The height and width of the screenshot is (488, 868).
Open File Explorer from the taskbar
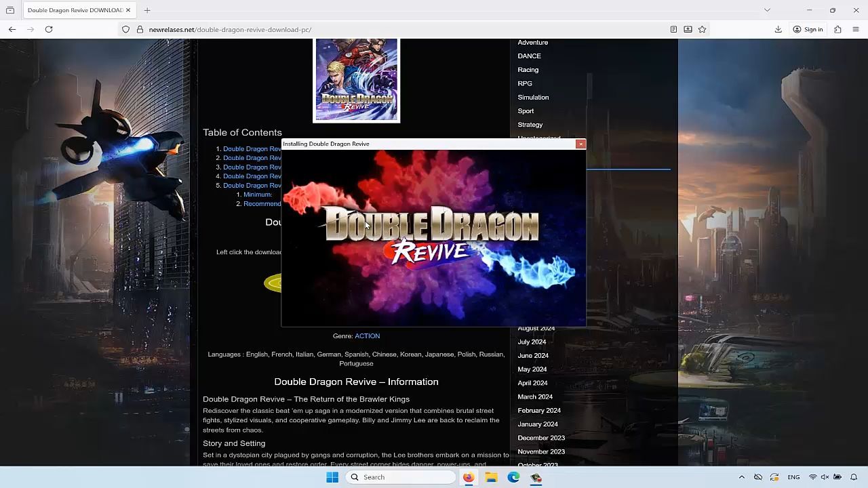point(491,477)
